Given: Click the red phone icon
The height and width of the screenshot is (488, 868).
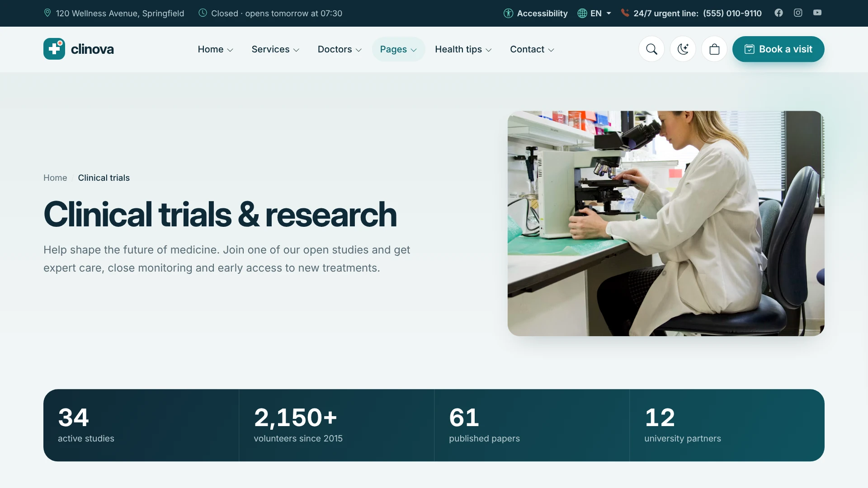Looking at the screenshot, I should click(625, 13).
